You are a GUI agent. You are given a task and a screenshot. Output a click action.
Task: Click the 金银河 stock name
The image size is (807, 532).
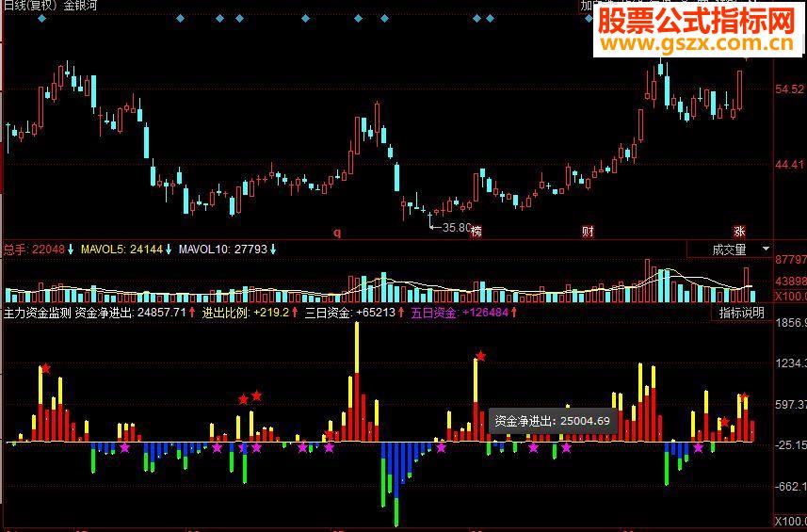[x=80, y=6]
